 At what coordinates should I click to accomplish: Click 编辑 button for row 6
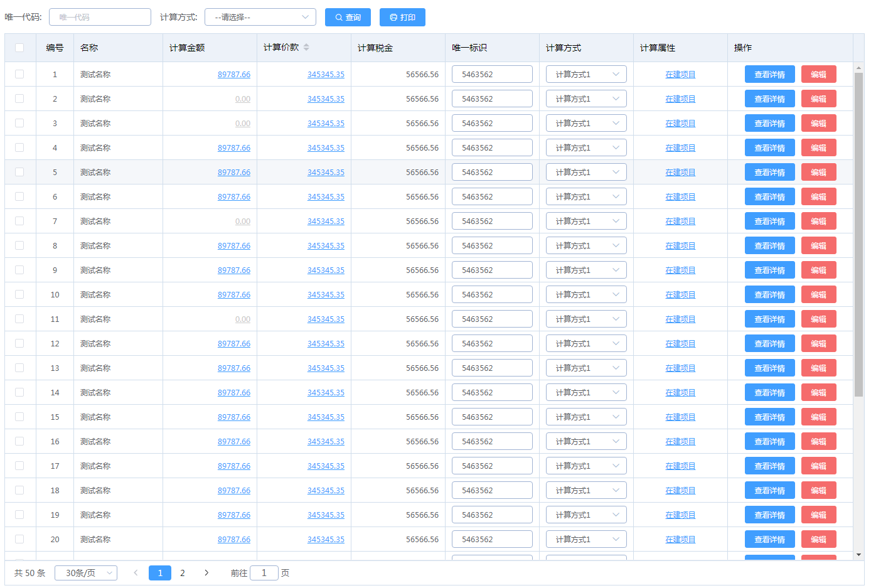coord(819,196)
